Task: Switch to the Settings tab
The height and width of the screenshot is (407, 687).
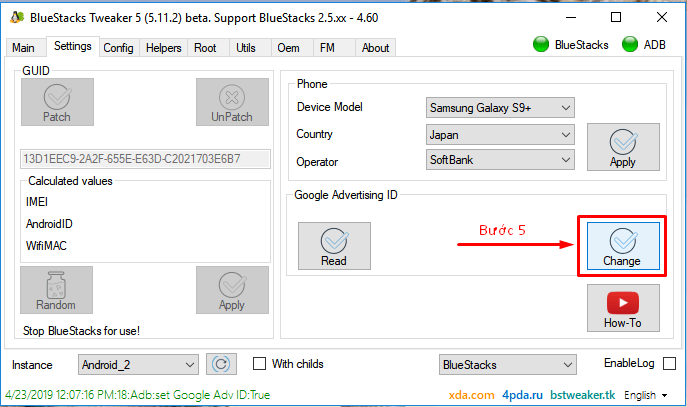Action: tap(73, 46)
